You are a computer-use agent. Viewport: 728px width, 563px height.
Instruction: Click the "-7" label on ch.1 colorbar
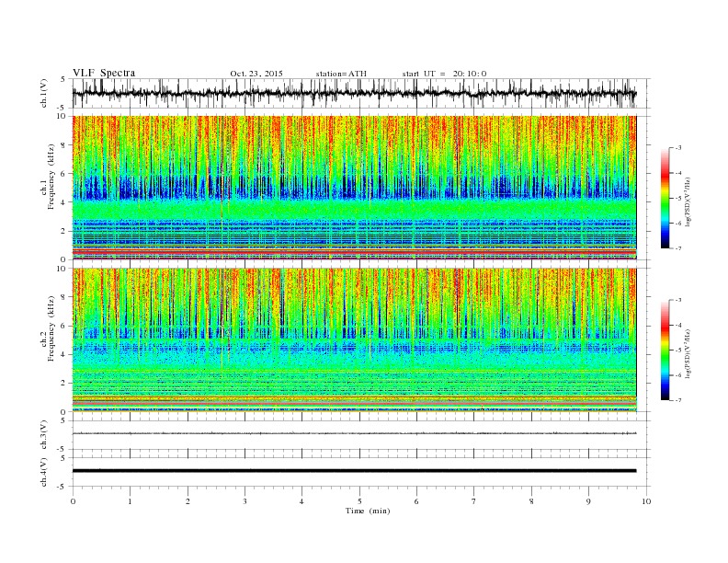coord(678,248)
